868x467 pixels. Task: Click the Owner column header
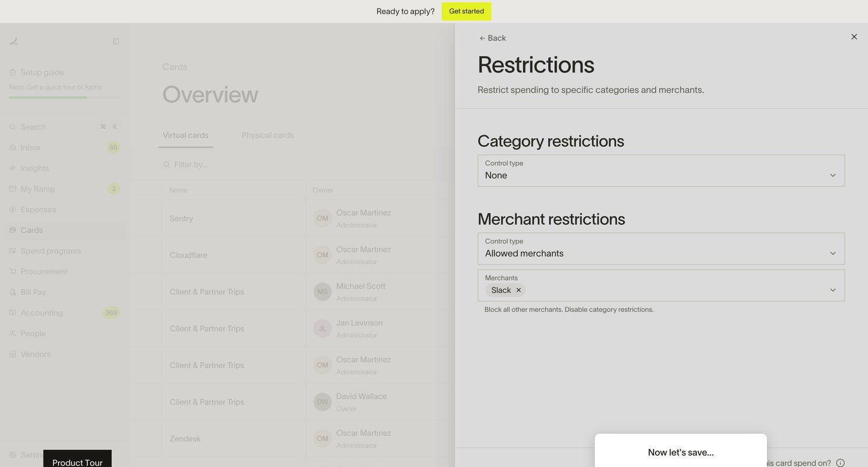(323, 190)
